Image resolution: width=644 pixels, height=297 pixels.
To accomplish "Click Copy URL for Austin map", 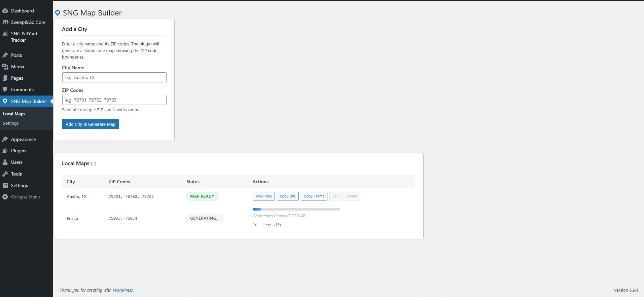I will point(288,196).
